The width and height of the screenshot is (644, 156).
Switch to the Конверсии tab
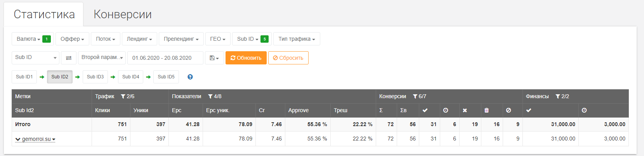(x=123, y=14)
